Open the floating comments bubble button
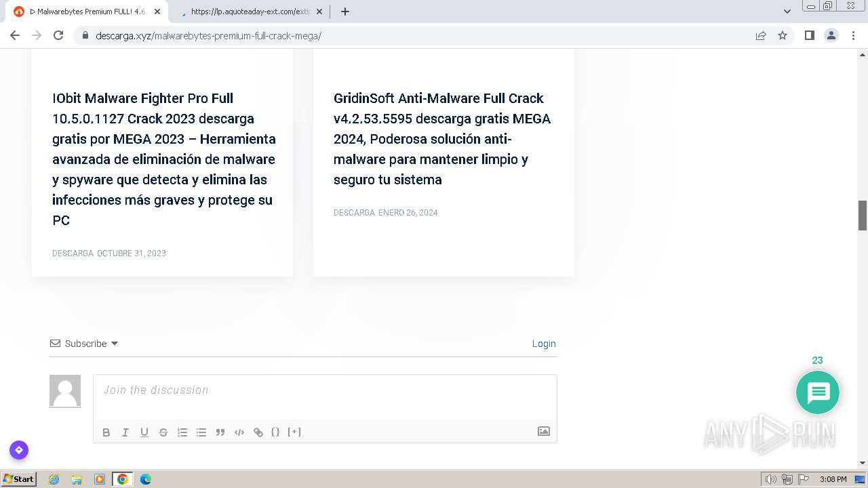The height and width of the screenshot is (488, 868). click(x=818, y=392)
